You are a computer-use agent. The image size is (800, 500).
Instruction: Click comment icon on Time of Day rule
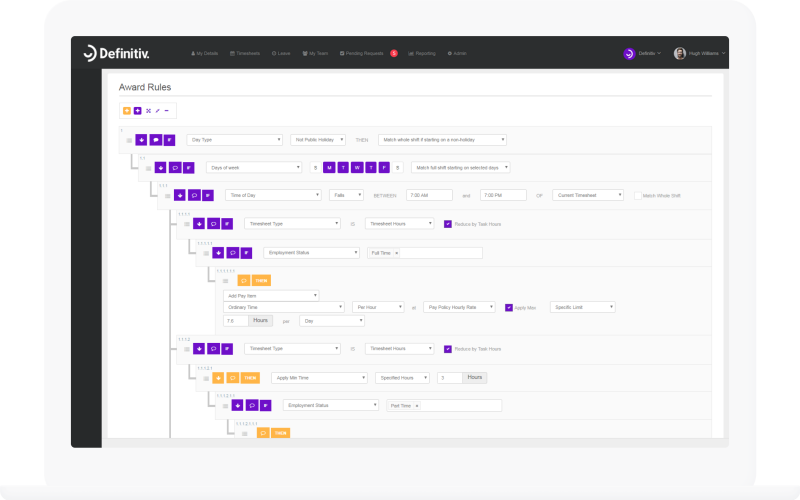(x=194, y=195)
